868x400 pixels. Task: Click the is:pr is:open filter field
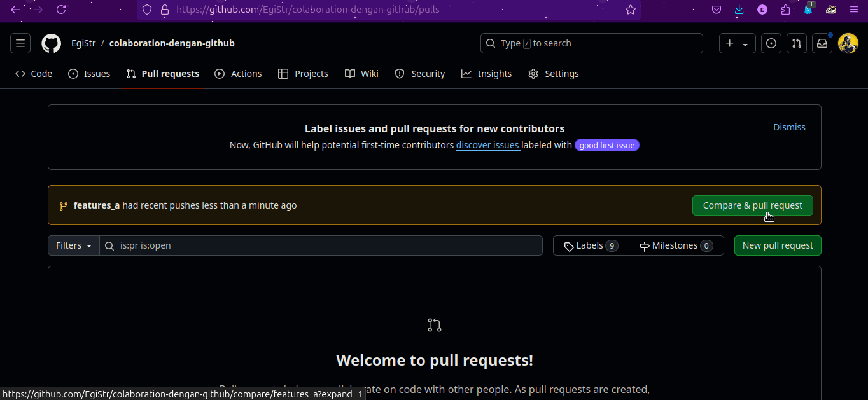[321, 245]
